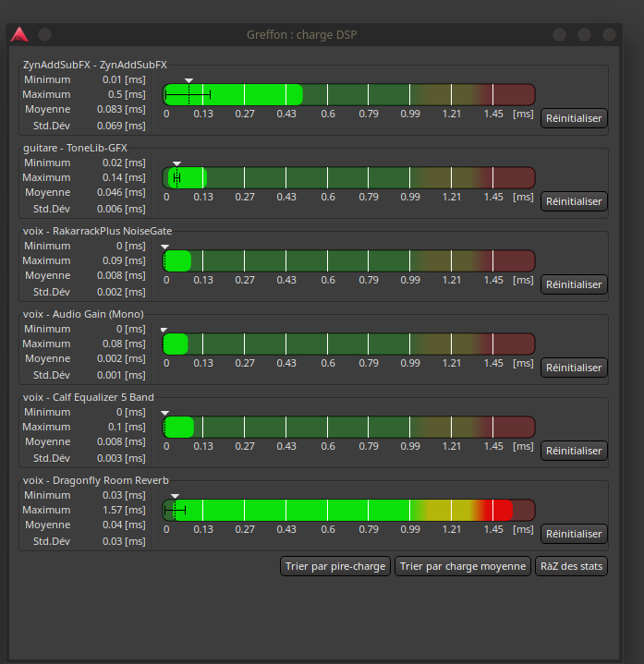Click the ToneLib-GFX average marker triangle

(177, 163)
